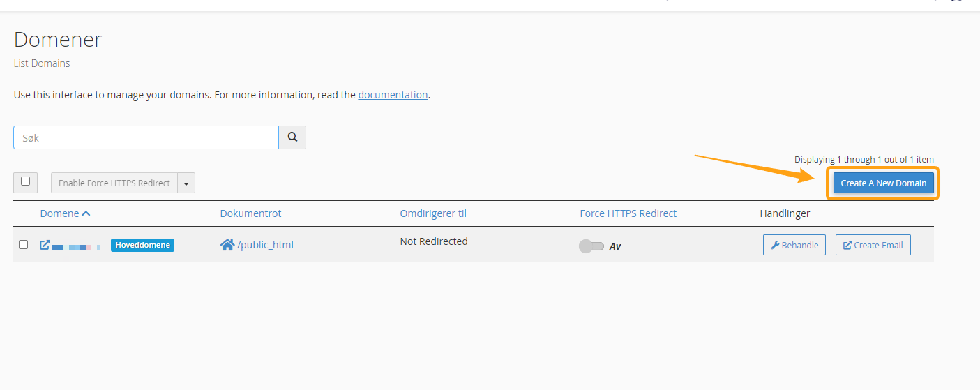The image size is (980, 390).
Task: Click the Domene column header text
Action: click(59, 213)
